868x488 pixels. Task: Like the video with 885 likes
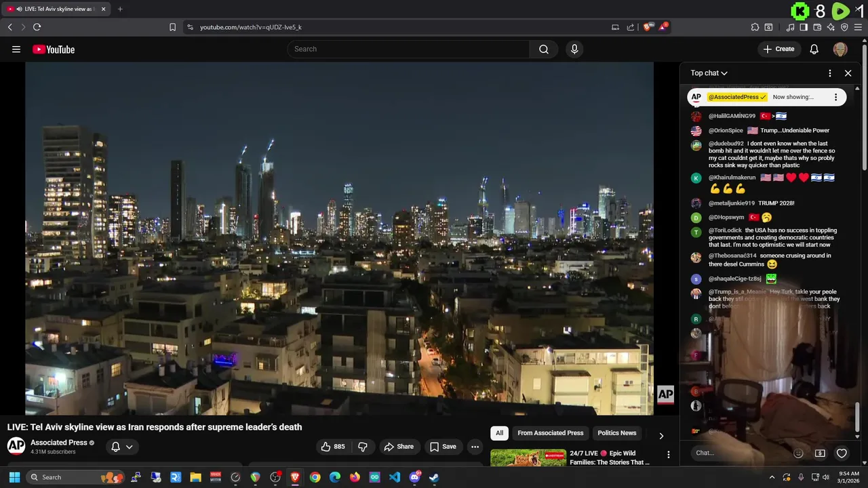[333, 447]
